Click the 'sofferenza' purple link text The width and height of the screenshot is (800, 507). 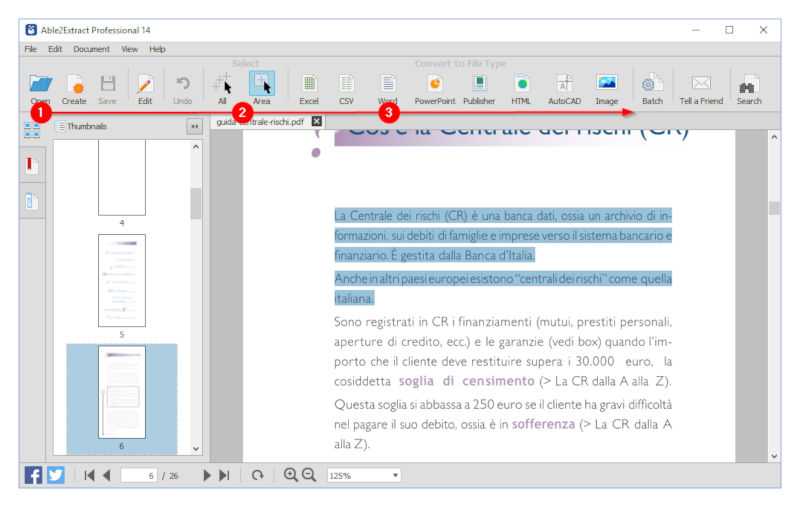tap(543, 424)
